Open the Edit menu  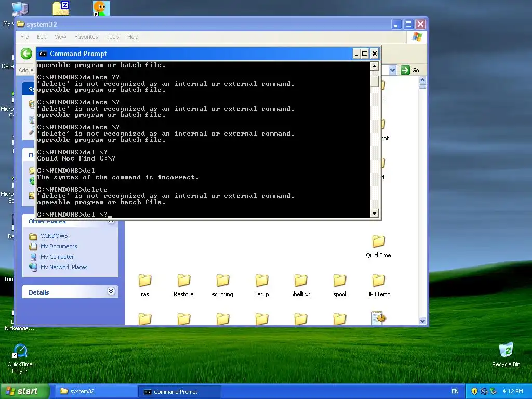(42, 37)
